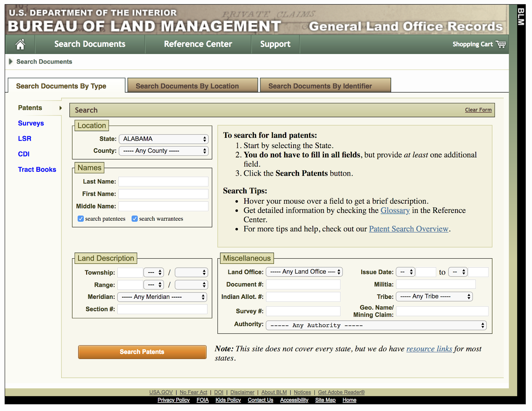Open the Site Map footer link
The width and height of the screenshot is (532, 411).
[x=326, y=400]
